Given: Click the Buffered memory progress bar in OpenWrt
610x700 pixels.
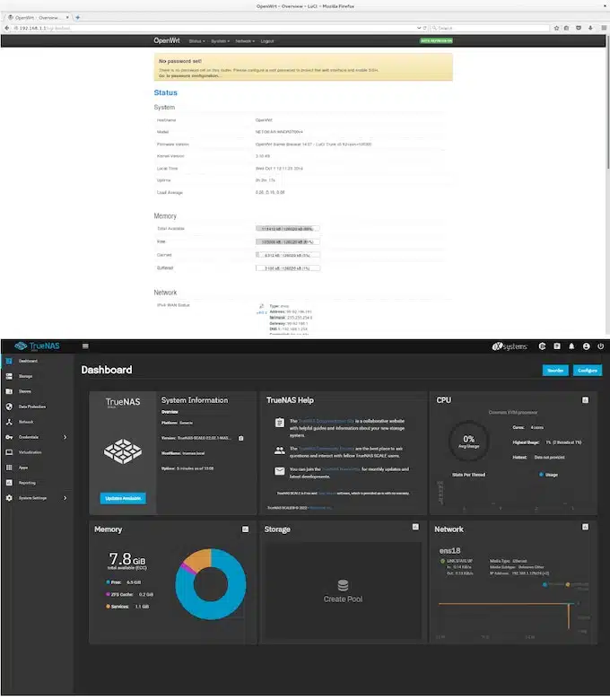Looking at the screenshot, I should coord(287,268).
